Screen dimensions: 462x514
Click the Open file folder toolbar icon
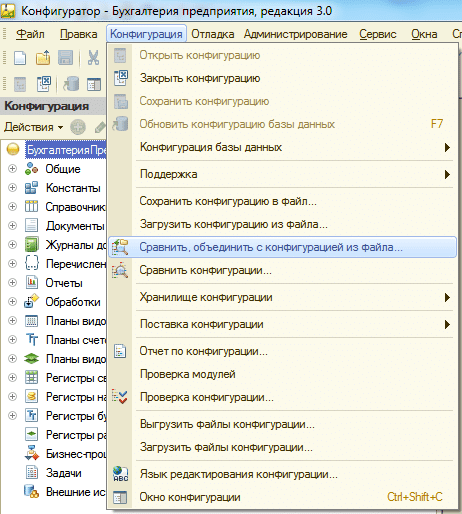43,57
